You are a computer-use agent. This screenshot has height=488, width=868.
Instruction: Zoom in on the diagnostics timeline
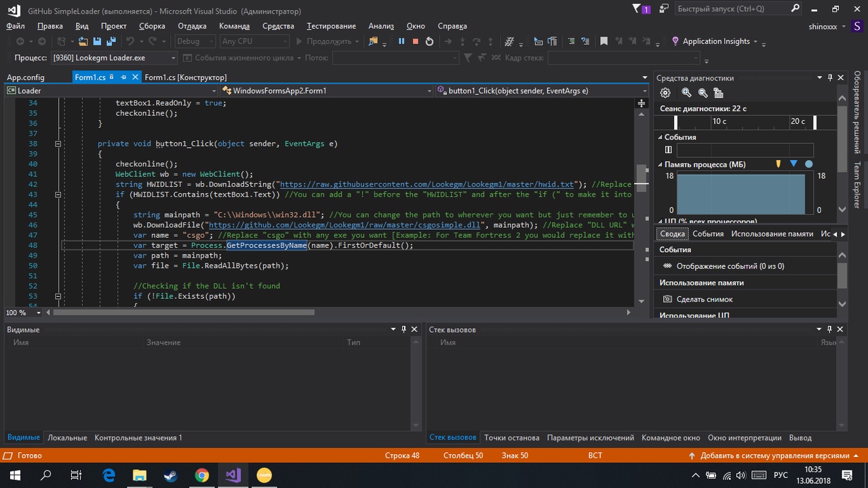point(686,93)
